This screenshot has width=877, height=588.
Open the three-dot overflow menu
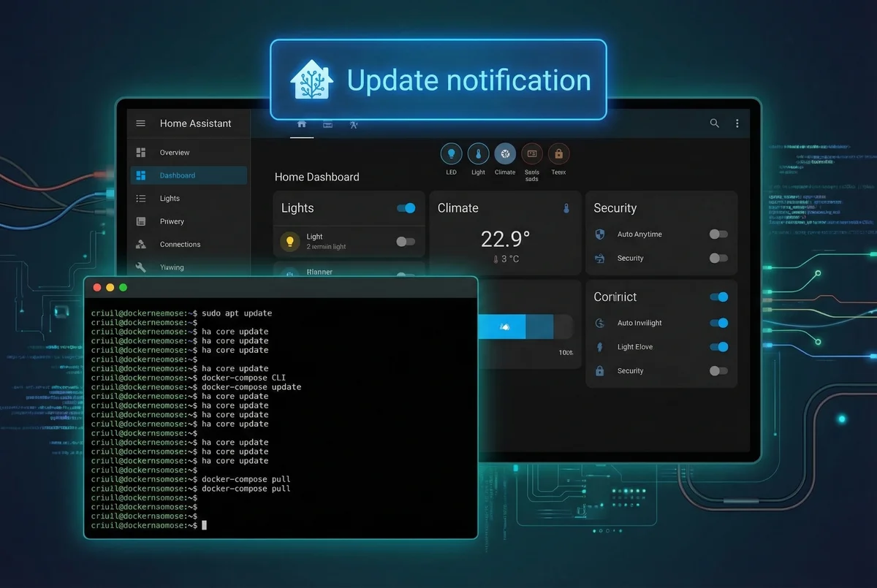737,123
